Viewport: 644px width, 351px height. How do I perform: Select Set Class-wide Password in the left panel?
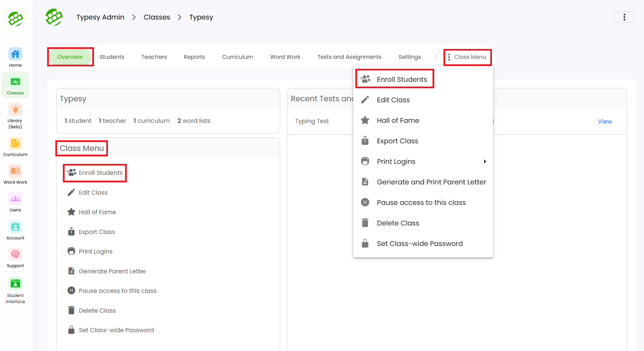pyautogui.click(x=116, y=330)
